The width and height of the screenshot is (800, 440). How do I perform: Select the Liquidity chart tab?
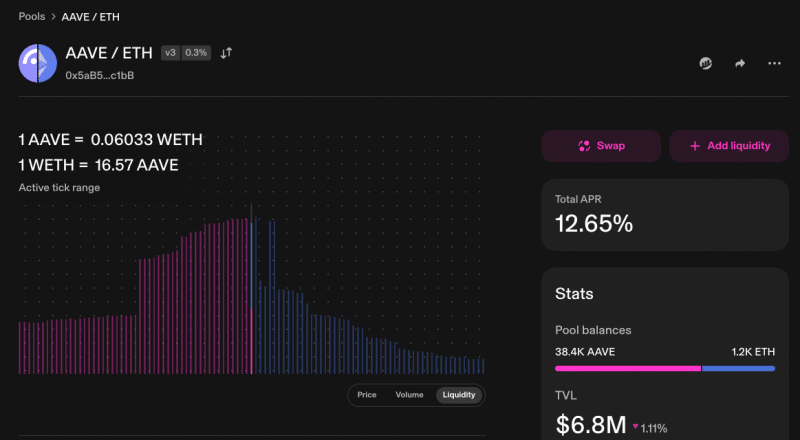coord(459,395)
